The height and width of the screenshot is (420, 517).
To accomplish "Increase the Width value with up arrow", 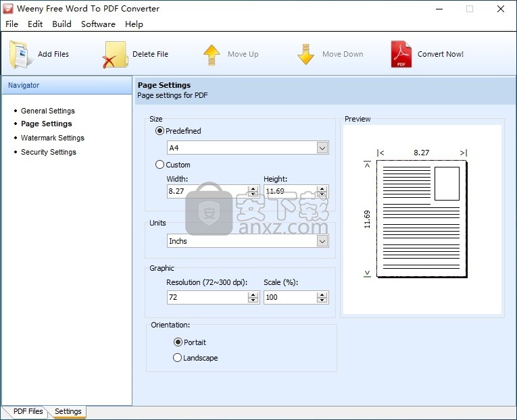I will (253, 189).
